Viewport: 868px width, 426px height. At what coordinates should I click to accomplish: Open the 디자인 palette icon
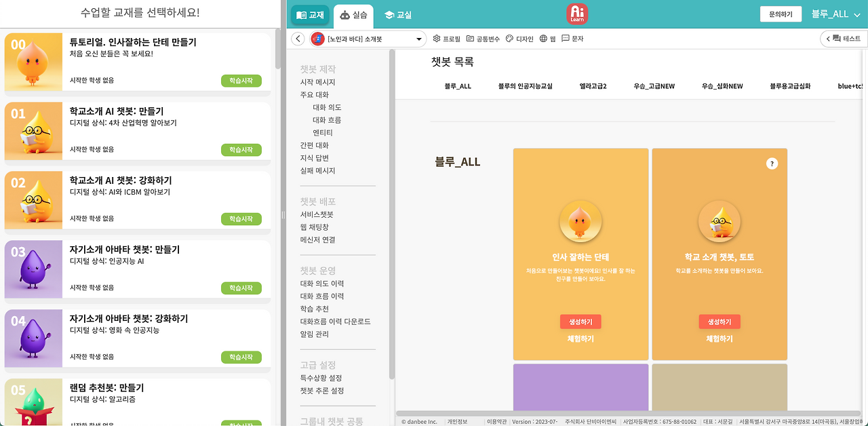point(509,39)
